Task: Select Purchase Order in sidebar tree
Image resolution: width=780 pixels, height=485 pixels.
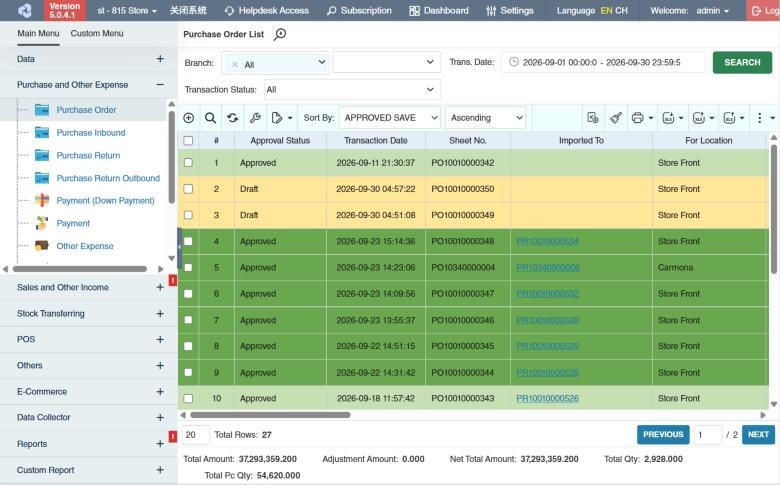Action: pos(86,110)
